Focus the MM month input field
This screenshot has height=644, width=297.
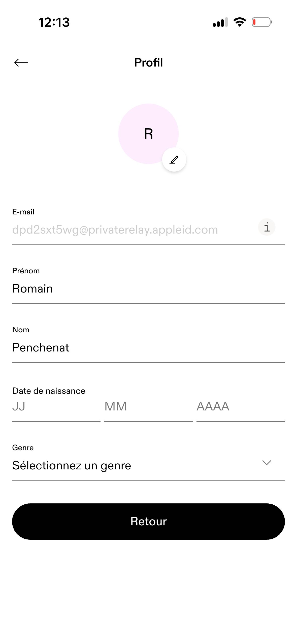click(148, 407)
